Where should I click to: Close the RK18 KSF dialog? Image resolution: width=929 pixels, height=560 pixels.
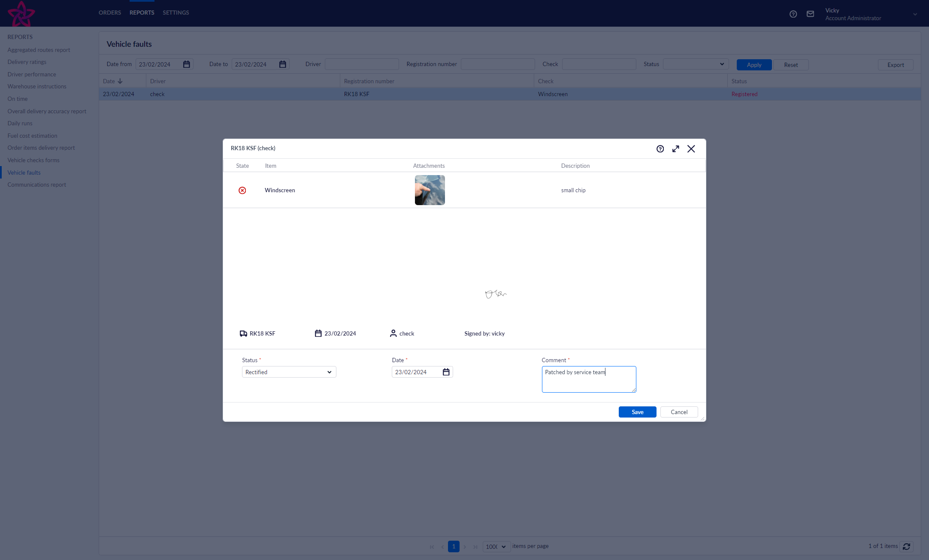(x=691, y=149)
